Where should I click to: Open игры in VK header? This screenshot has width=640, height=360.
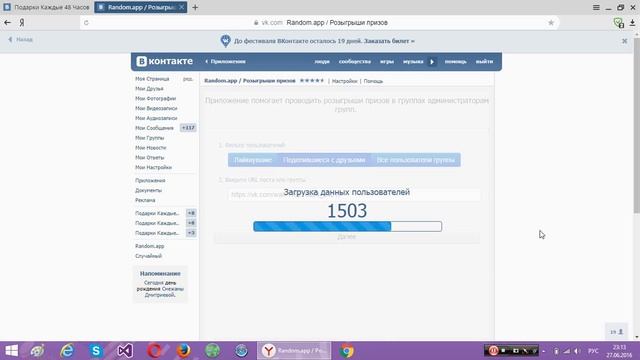point(387,62)
